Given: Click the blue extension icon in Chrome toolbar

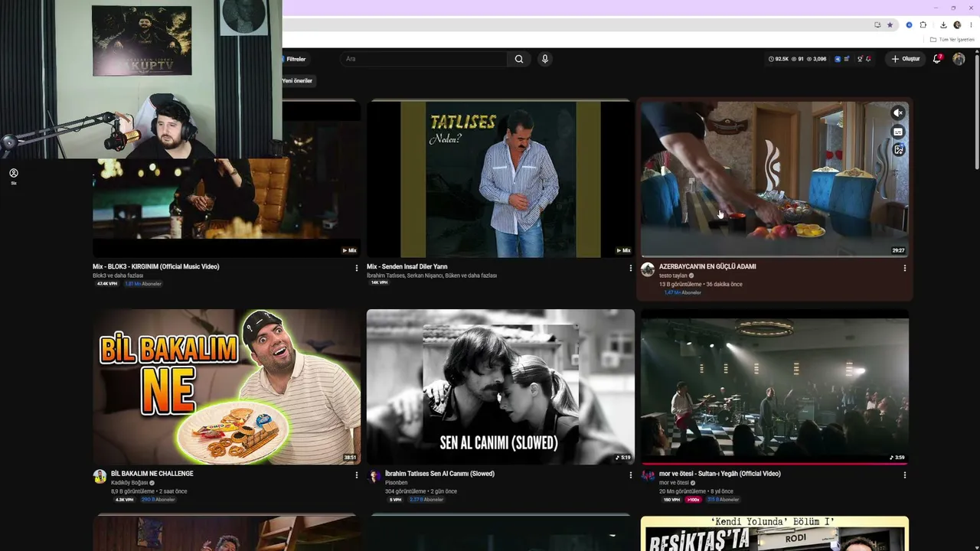Looking at the screenshot, I should pyautogui.click(x=909, y=25).
